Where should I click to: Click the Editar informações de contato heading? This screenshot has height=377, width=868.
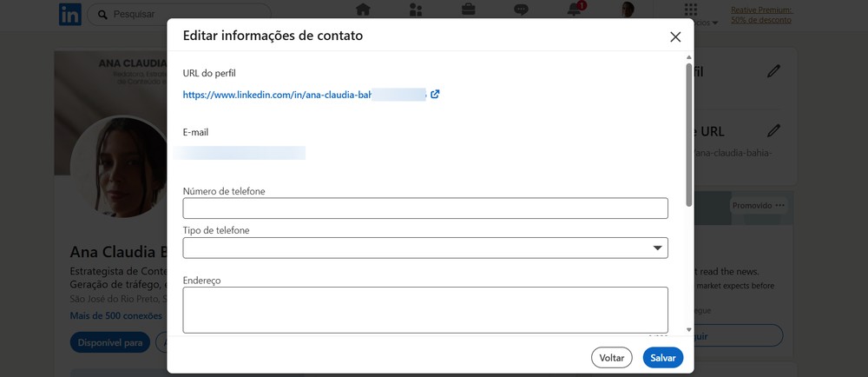[x=273, y=36]
